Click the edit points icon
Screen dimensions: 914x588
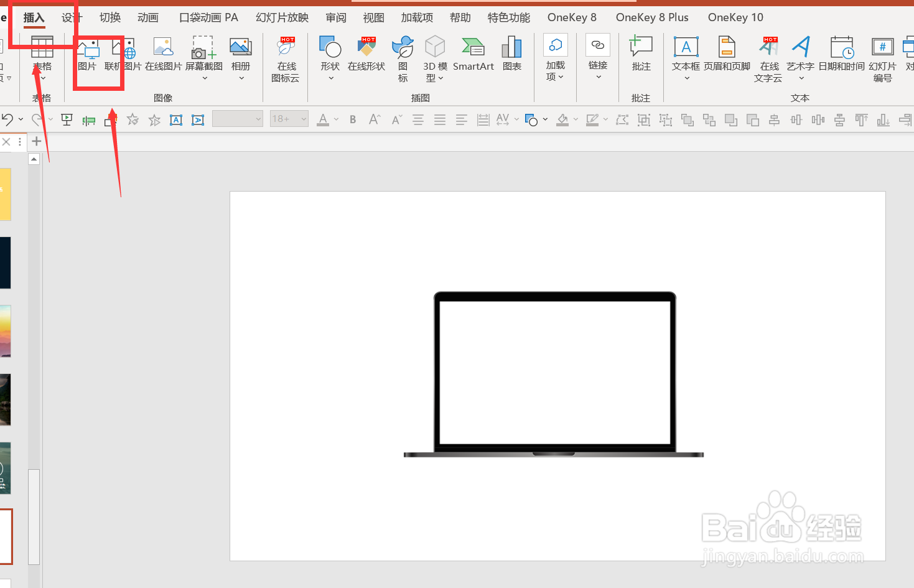[x=622, y=120]
